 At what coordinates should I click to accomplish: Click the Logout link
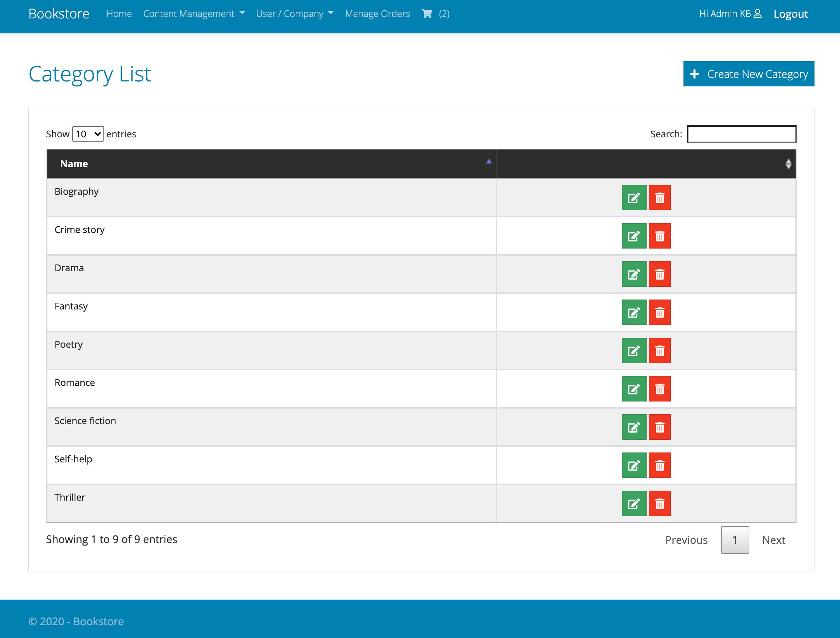click(790, 14)
